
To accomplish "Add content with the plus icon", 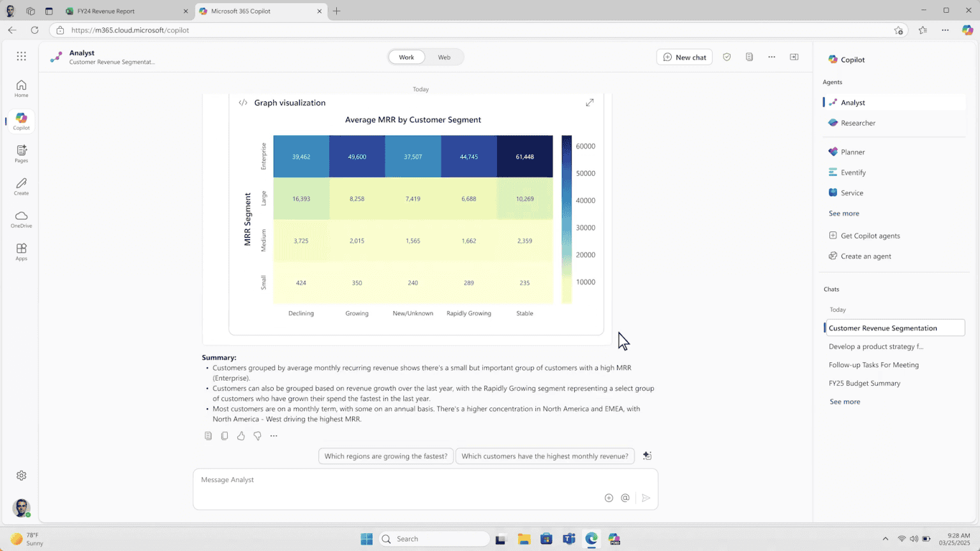I will 609,498.
